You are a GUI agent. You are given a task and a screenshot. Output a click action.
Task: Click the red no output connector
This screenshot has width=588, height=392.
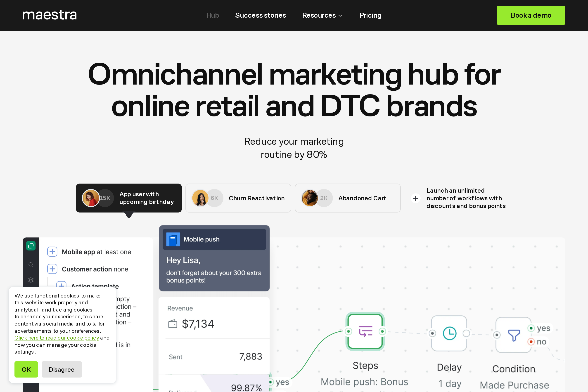531,342
